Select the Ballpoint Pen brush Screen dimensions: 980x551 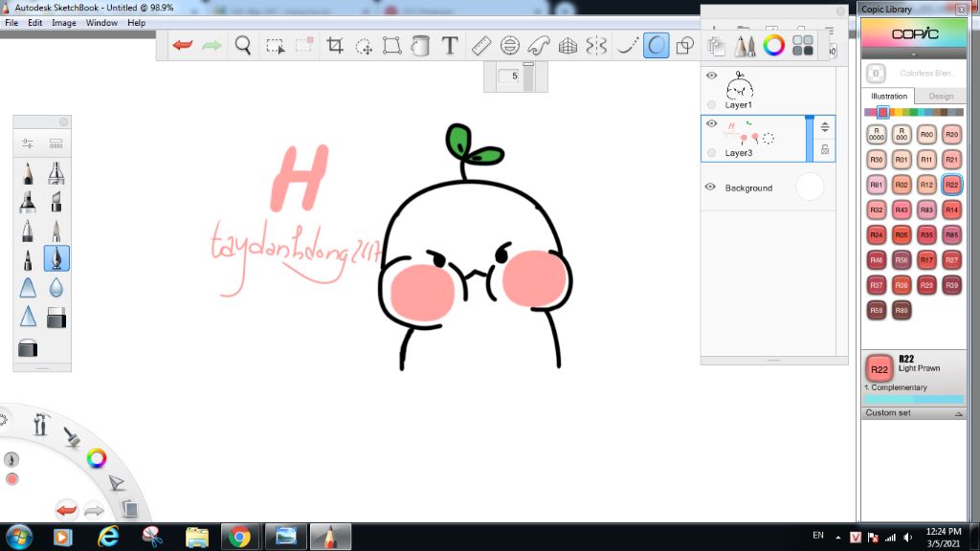coord(28,230)
